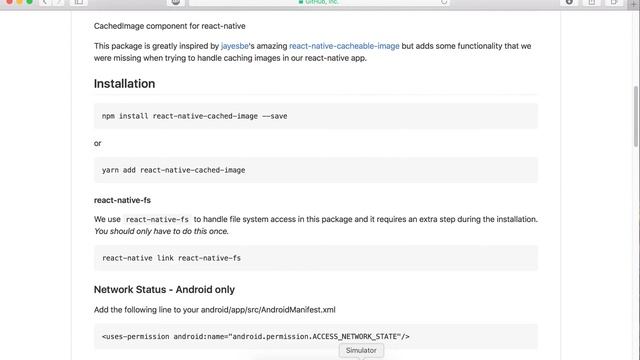Click the Safari address bar showing GitHub, Inc.
The width and height of the screenshot is (640, 360).
pyautogui.click(x=320, y=2)
